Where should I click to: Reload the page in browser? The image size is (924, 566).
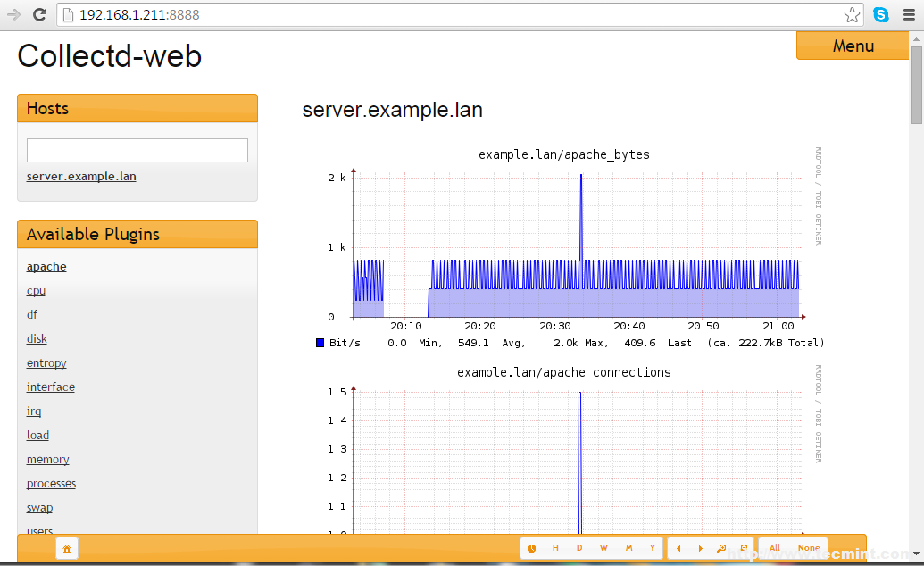pos(39,14)
